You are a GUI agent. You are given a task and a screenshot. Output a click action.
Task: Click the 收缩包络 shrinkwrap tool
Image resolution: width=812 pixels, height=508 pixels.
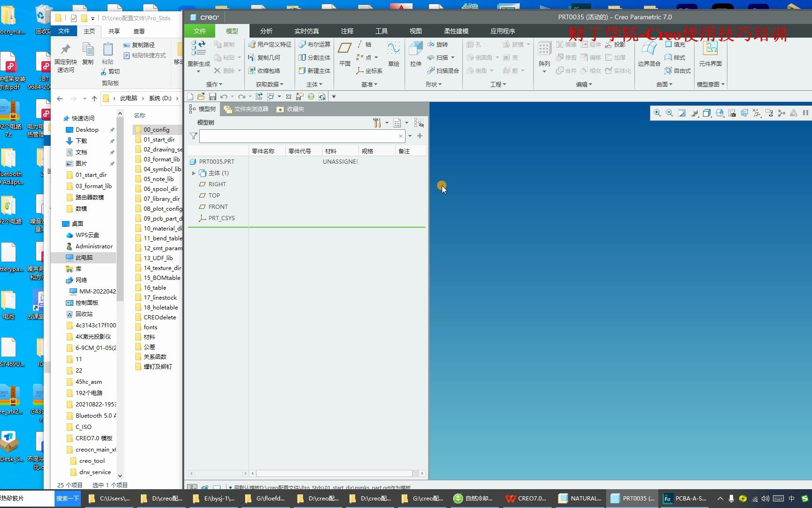click(264, 71)
